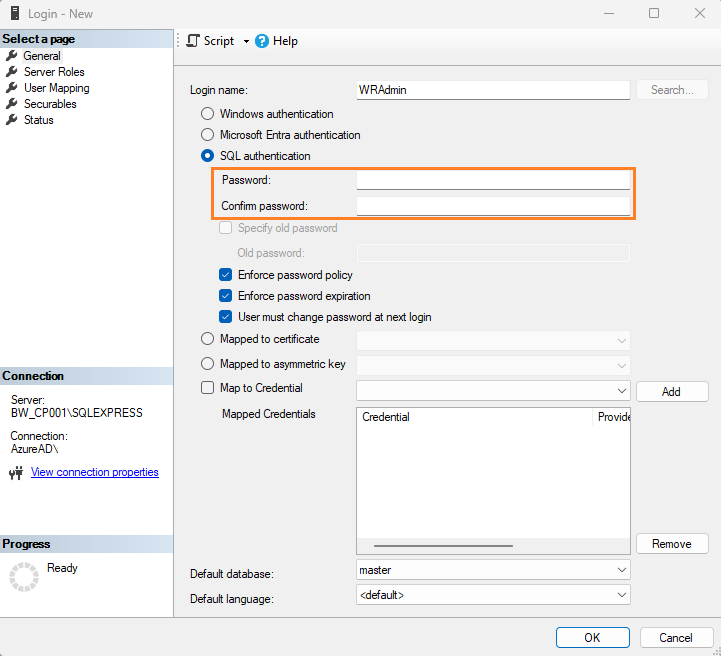Click the wrench icon beside Securables
Viewport: 721px width, 656px height.
[11, 104]
